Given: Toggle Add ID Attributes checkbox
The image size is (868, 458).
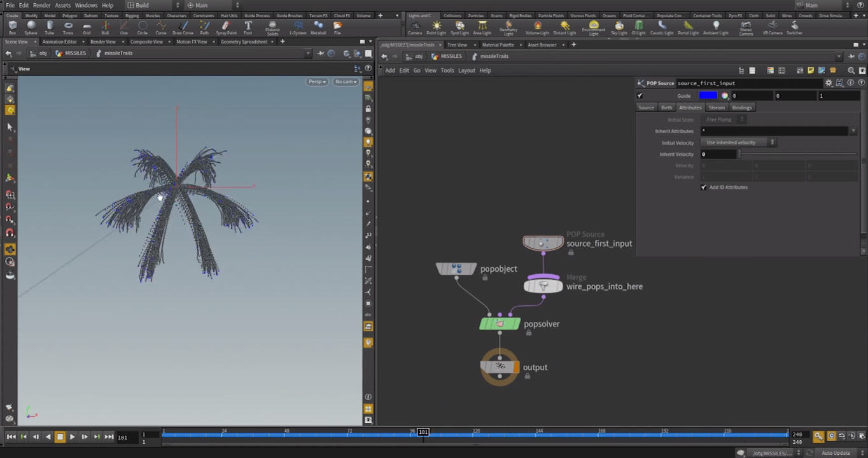Looking at the screenshot, I should 704,188.
